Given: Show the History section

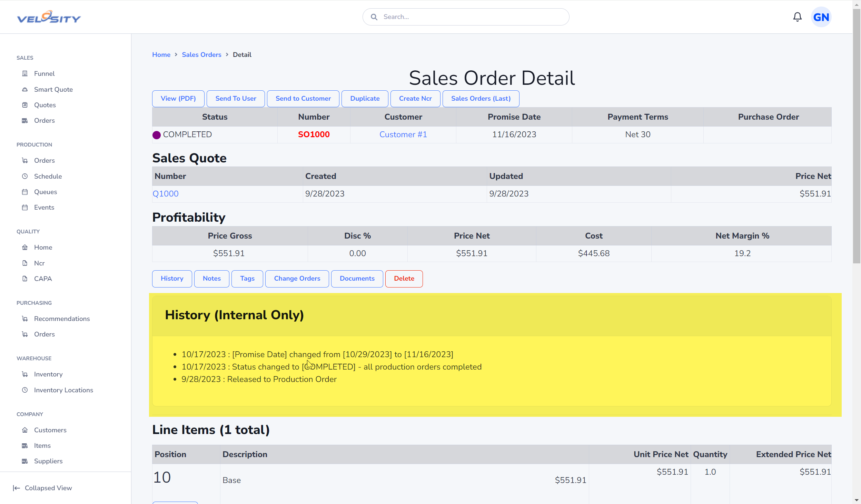Looking at the screenshot, I should (172, 279).
